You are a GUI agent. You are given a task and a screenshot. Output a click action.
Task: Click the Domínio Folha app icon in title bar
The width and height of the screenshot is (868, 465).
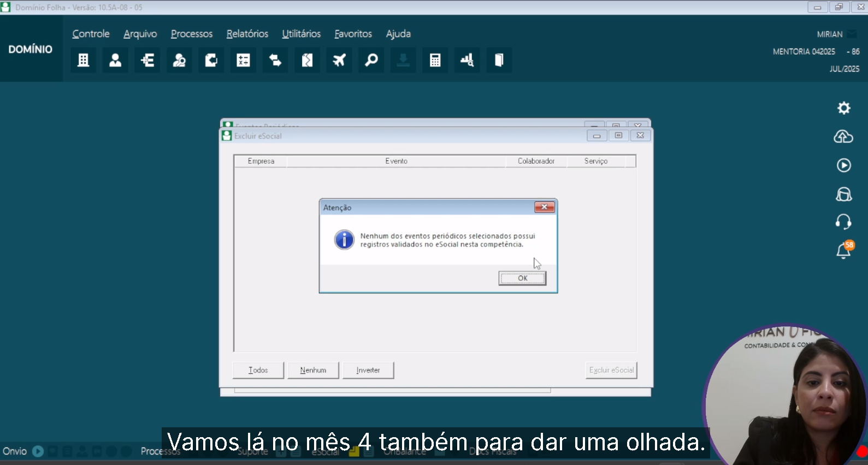[x=6, y=7]
